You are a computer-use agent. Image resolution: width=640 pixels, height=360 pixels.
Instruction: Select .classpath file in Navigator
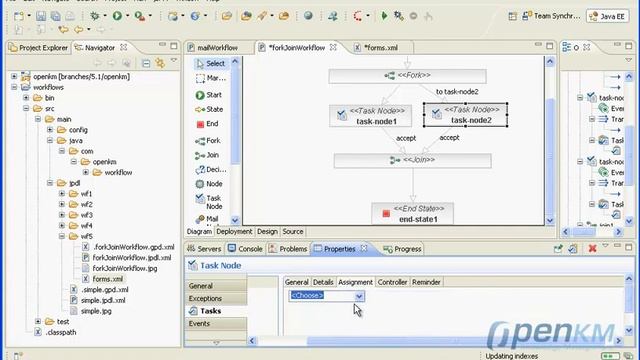click(x=56, y=332)
